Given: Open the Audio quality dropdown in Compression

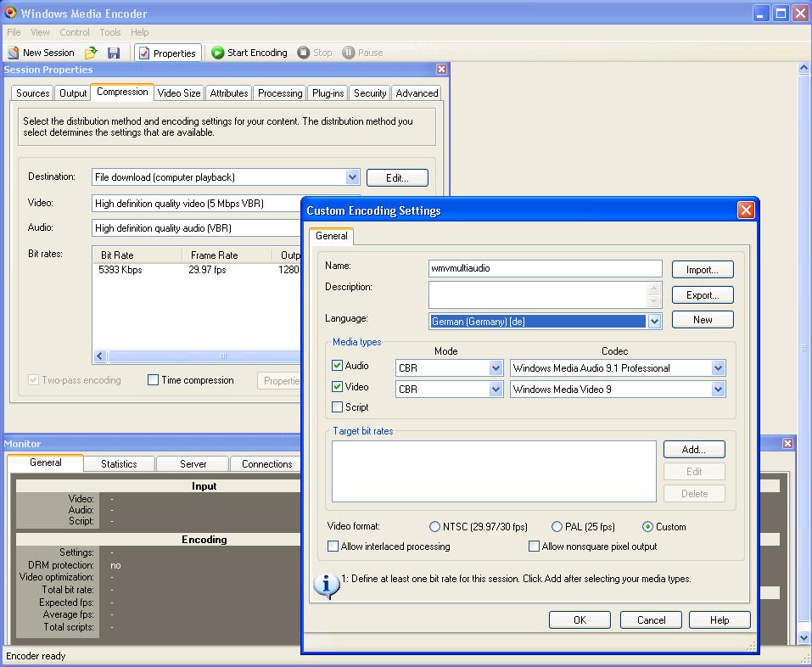Looking at the screenshot, I should (196, 228).
